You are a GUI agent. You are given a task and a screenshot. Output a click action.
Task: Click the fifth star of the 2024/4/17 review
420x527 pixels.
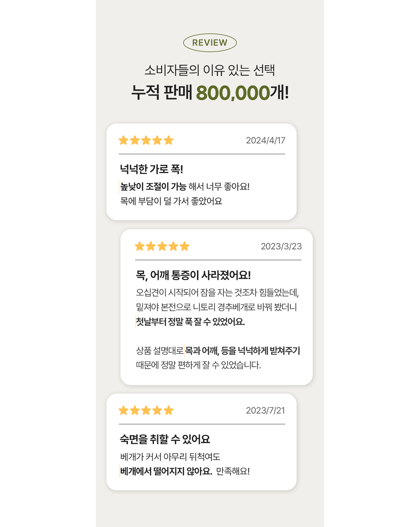tap(168, 140)
